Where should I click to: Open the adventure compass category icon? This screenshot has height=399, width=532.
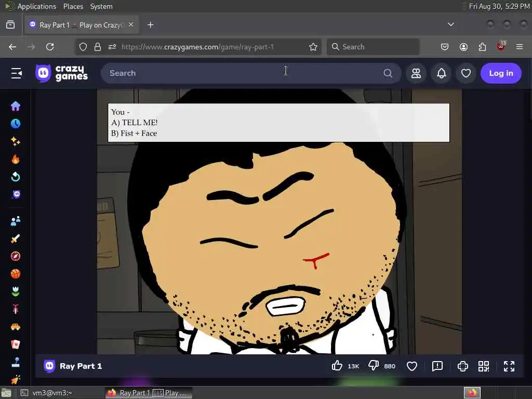[16, 256]
